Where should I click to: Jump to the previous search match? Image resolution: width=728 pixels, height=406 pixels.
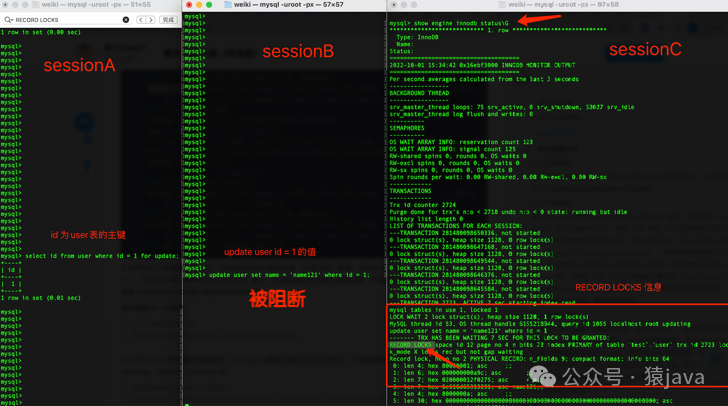coord(141,20)
